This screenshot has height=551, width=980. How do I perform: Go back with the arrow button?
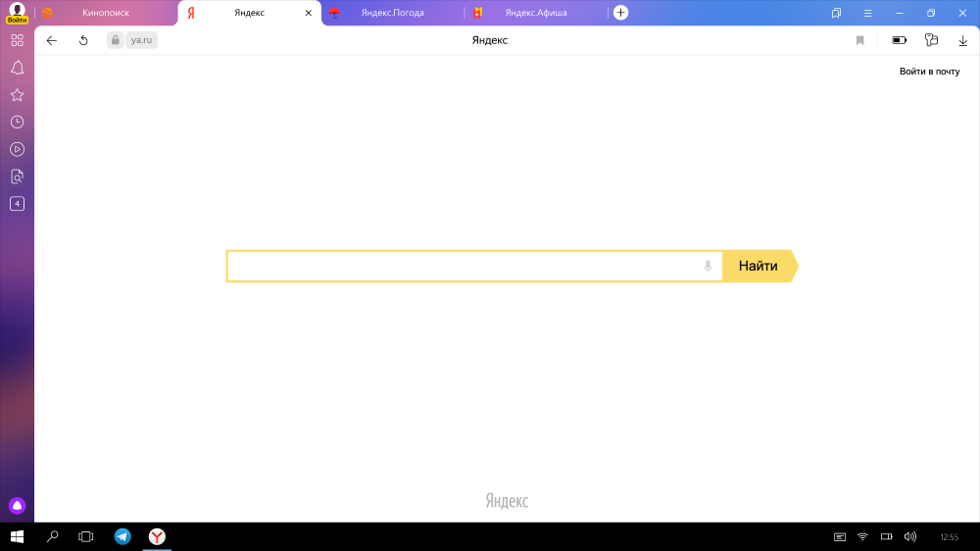[x=51, y=40]
